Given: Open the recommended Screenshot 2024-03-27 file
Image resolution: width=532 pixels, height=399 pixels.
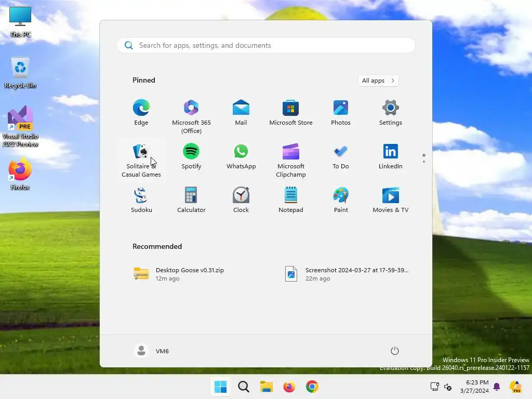Looking at the screenshot, I should [347, 274].
